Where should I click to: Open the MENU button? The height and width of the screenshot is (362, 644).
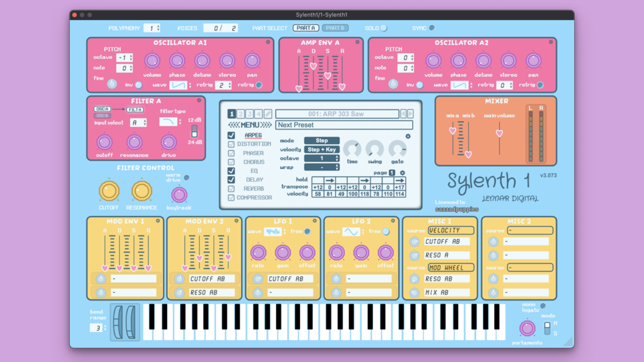pyautogui.click(x=250, y=125)
